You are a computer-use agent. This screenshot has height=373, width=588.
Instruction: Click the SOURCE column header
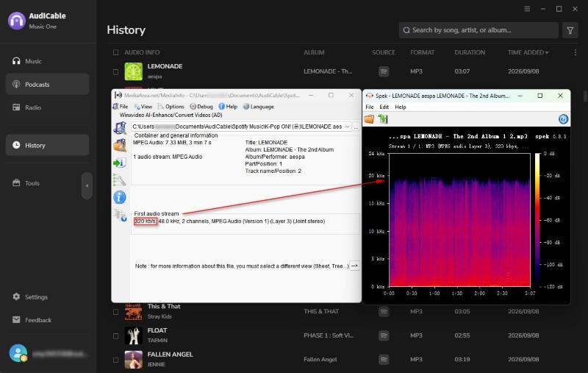383,52
